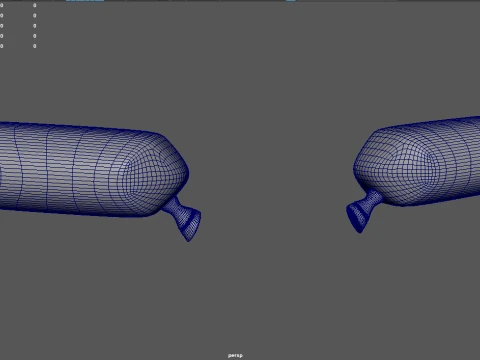Click the "persp" camera label

tap(235, 356)
